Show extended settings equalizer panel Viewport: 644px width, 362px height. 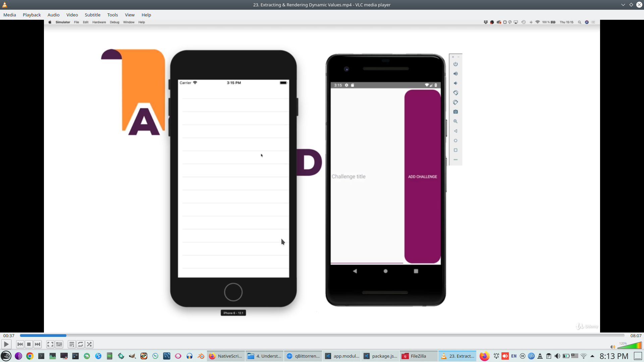[x=59, y=344]
